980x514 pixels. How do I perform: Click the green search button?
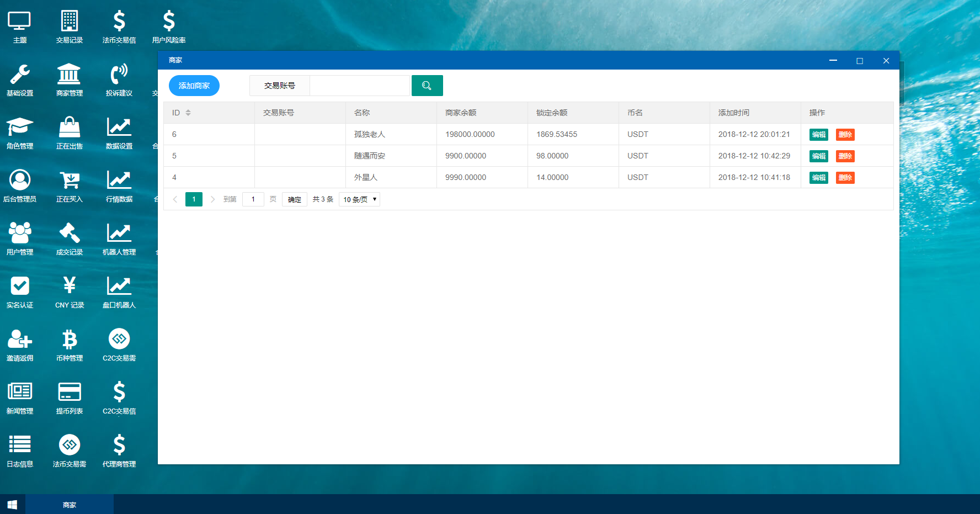[427, 86]
